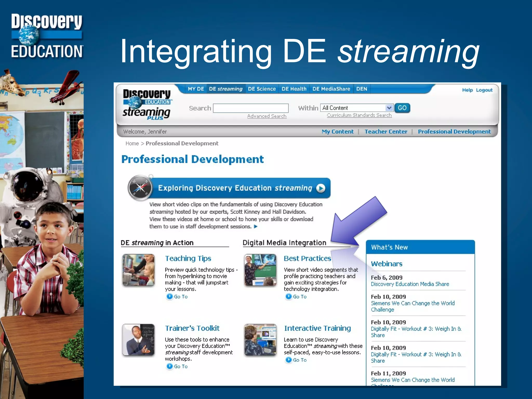Click the Logout link
The width and height of the screenshot is (532, 399).
484,90
